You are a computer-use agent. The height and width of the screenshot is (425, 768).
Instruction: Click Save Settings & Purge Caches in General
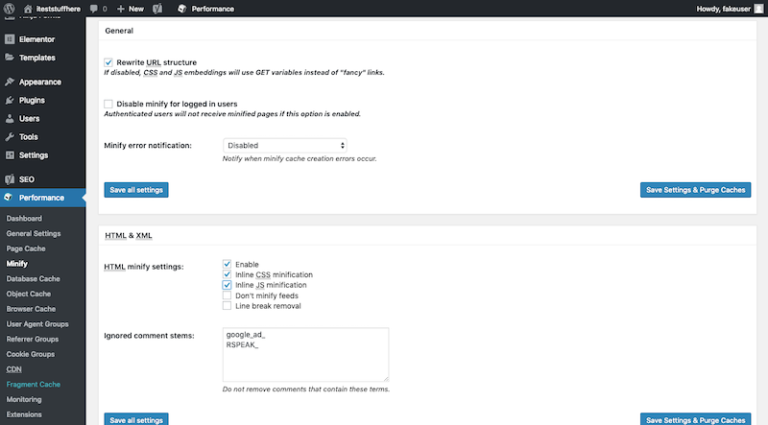[x=695, y=190]
